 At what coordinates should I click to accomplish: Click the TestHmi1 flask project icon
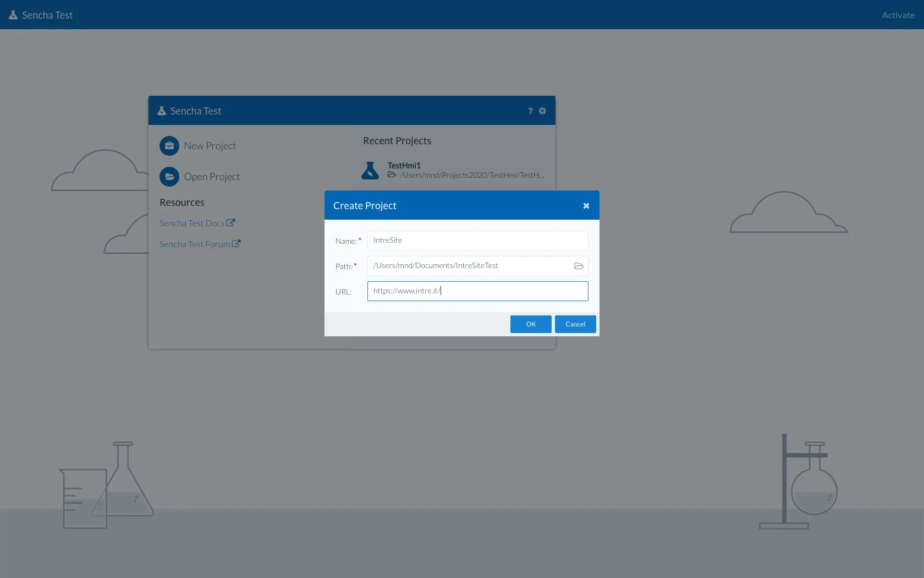(370, 171)
